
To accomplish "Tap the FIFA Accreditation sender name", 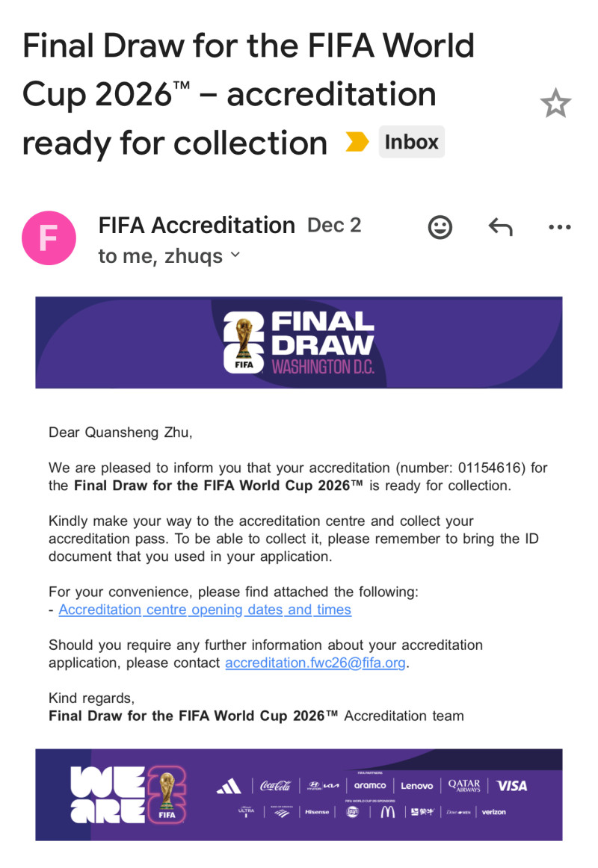I will [197, 225].
